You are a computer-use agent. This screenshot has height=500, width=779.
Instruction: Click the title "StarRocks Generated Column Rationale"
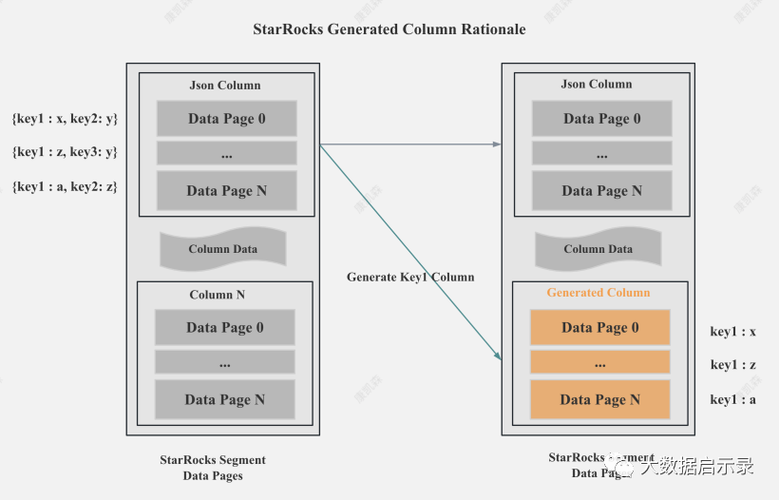click(x=389, y=29)
